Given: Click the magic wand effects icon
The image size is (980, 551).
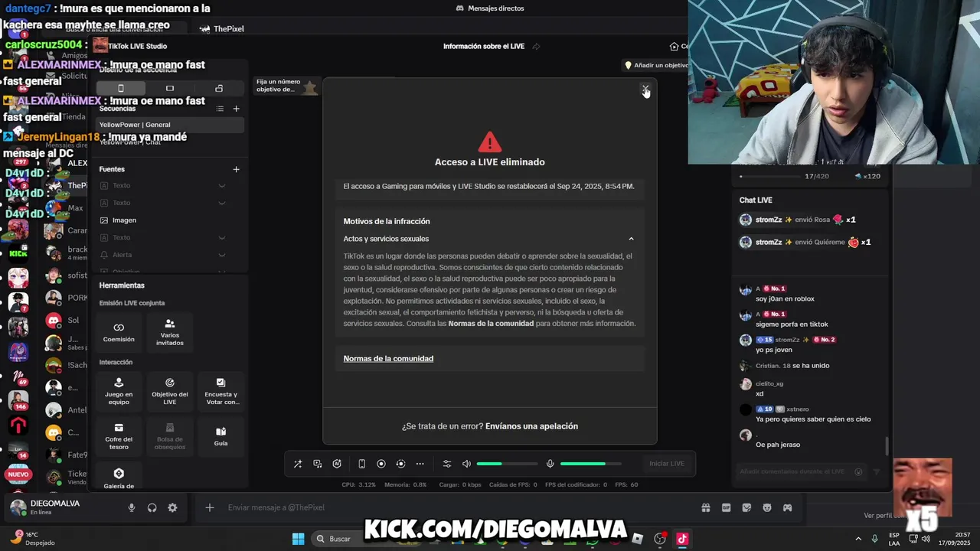Looking at the screenshot, I should pyautogui.click(x=298, y=464).
